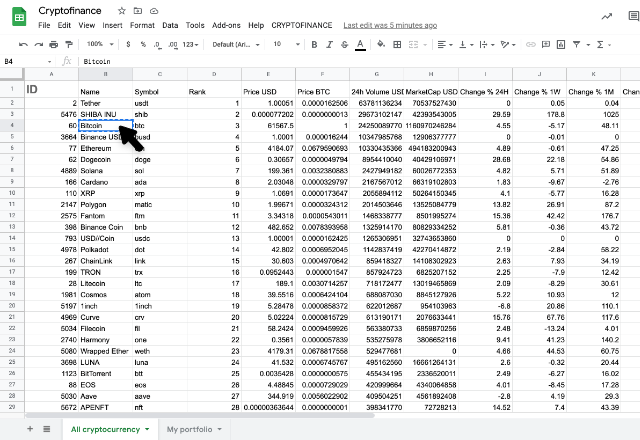
Task: Open the more number formats dropdown
Action: pyautogui.click(x=191, y=44)
